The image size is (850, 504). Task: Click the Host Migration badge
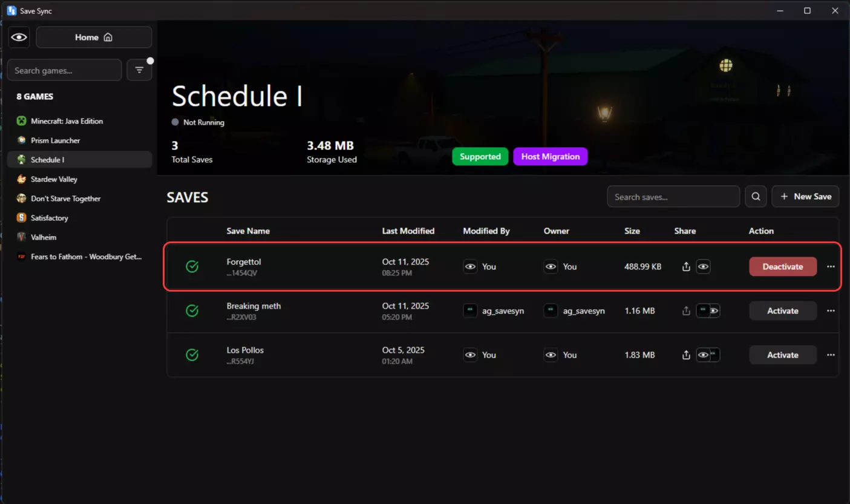pyautogui.click(x=550, y=157)
